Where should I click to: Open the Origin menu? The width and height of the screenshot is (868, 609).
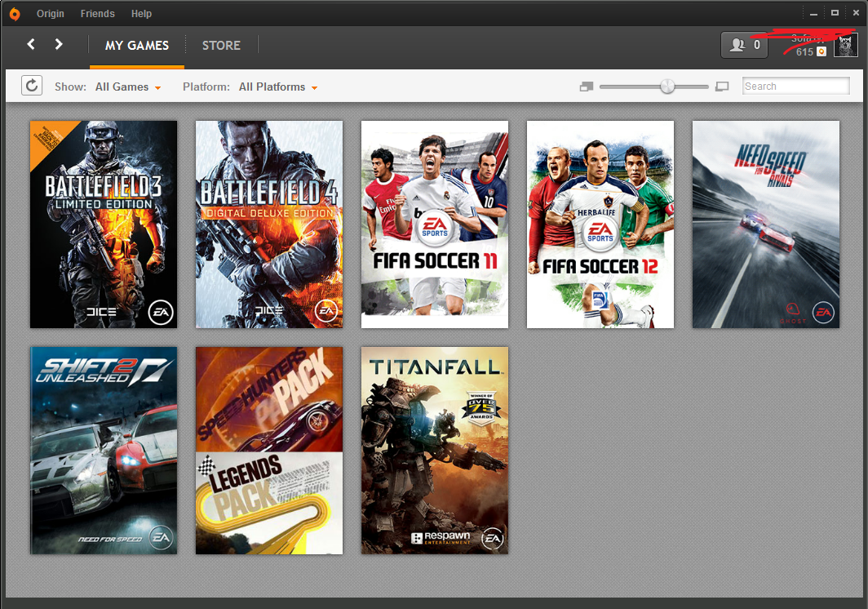pyautogui.click(x=51, y=14)
